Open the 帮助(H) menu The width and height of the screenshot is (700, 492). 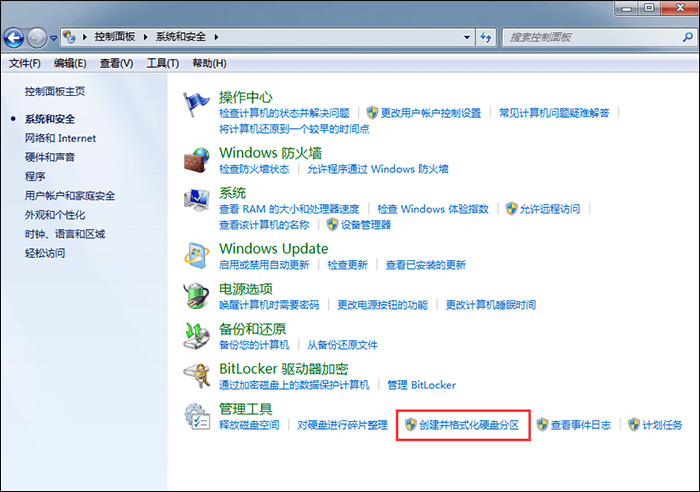(209, 63)
